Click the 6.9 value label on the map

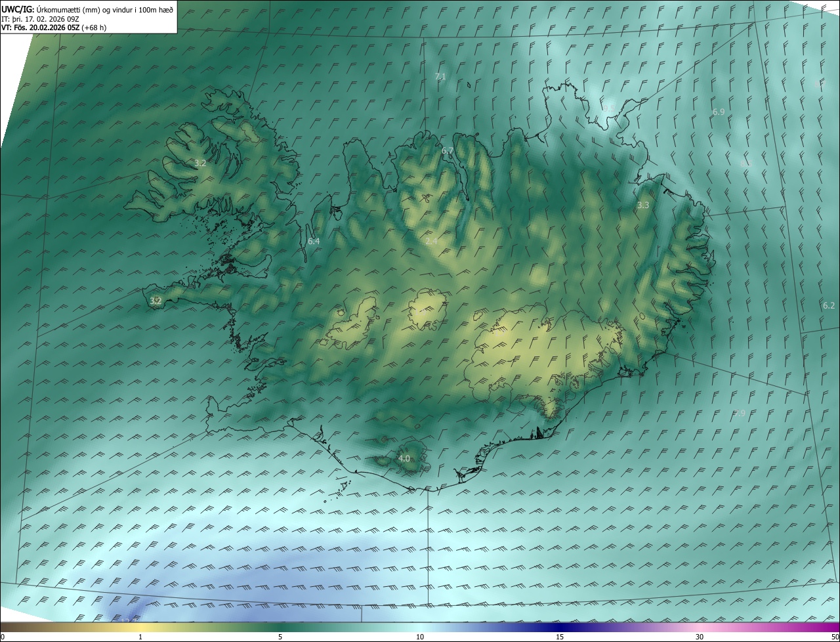[x=719, y=112]
